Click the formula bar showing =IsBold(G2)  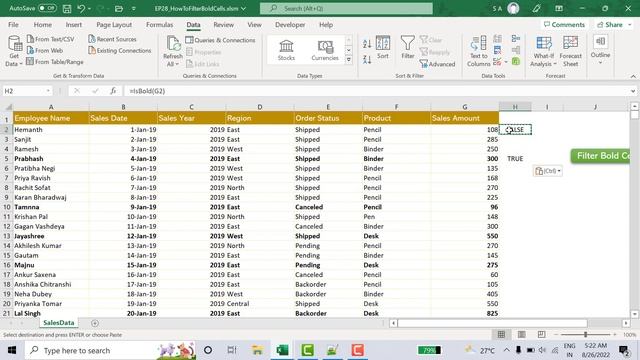click(x=376, y=91)
